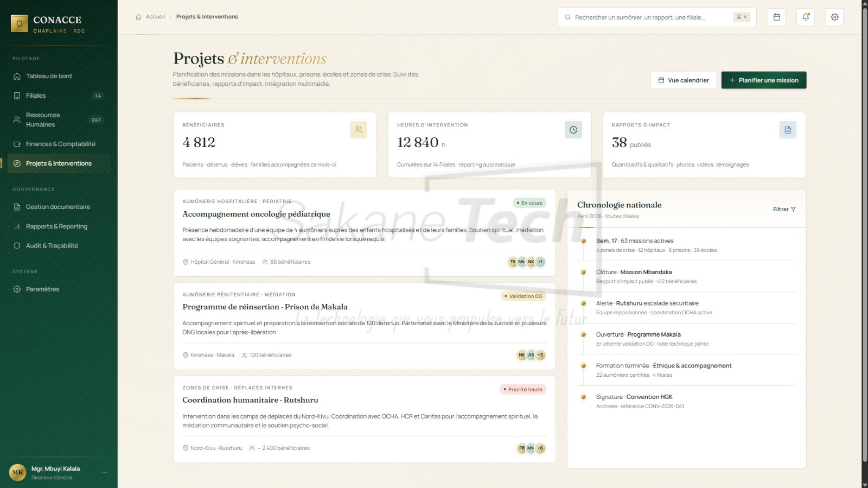
Task: Click Planifier une mission button
Action: point(764,80)
